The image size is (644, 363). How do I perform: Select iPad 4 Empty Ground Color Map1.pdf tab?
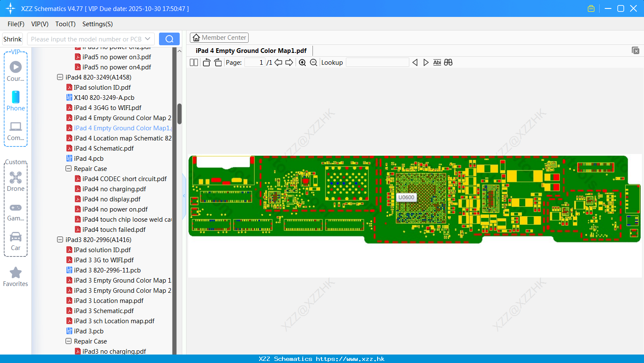[x=251, y=51]
